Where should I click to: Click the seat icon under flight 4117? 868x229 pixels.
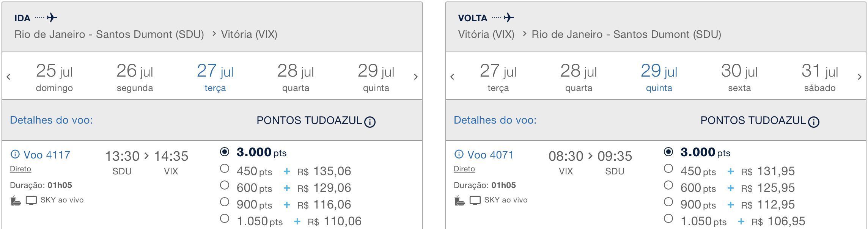(16, 200)
